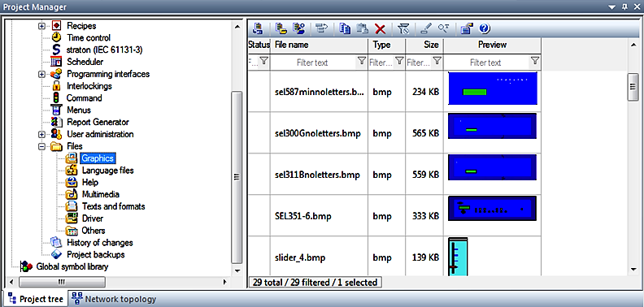Viewport: 644px width, 307px height.
Task: Open the Status column filter dropdown
Action: [264, 61]
